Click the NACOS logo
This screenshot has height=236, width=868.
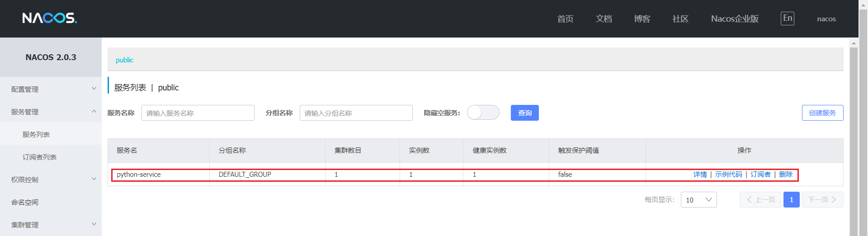(50, 18)
